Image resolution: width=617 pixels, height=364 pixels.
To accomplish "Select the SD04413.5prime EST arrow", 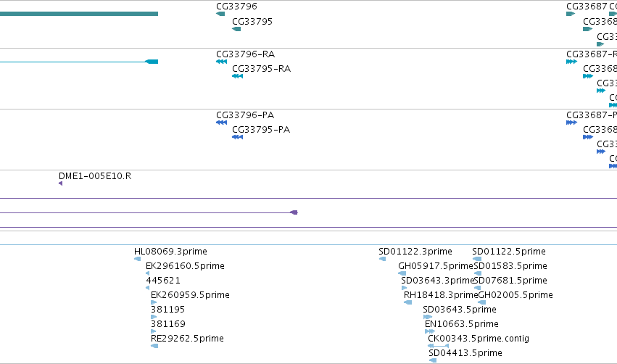I will coord(433,360).
